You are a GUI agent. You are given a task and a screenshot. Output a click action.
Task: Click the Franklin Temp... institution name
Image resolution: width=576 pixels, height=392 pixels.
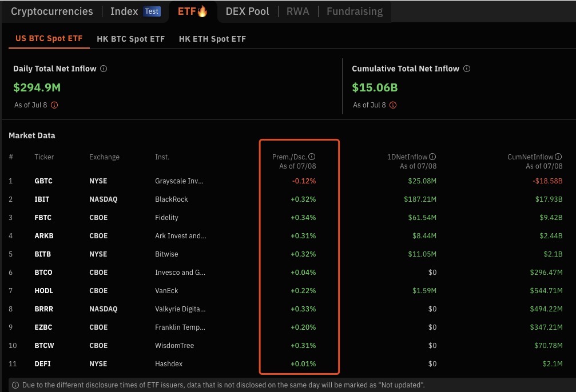click(180, 327)
